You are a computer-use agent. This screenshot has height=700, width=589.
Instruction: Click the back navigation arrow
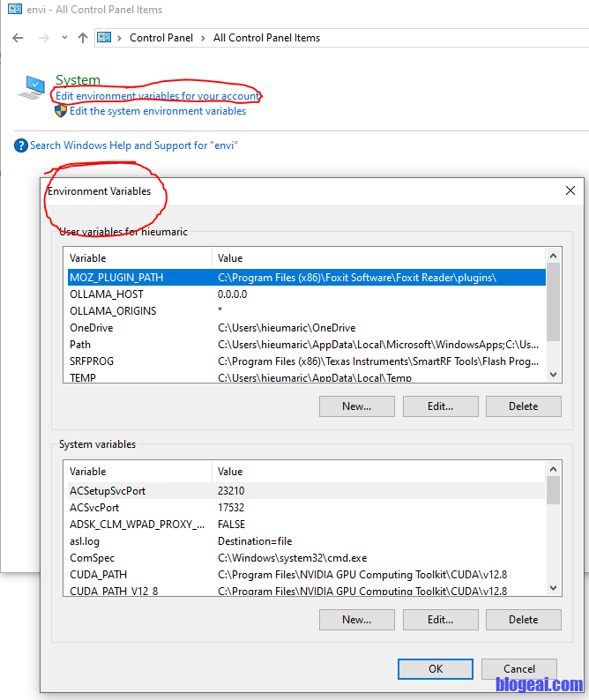coord(18,38)
